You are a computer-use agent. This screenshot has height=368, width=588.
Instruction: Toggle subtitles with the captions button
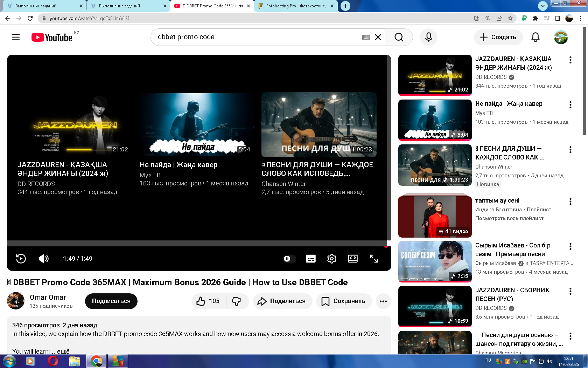[310, 259]
